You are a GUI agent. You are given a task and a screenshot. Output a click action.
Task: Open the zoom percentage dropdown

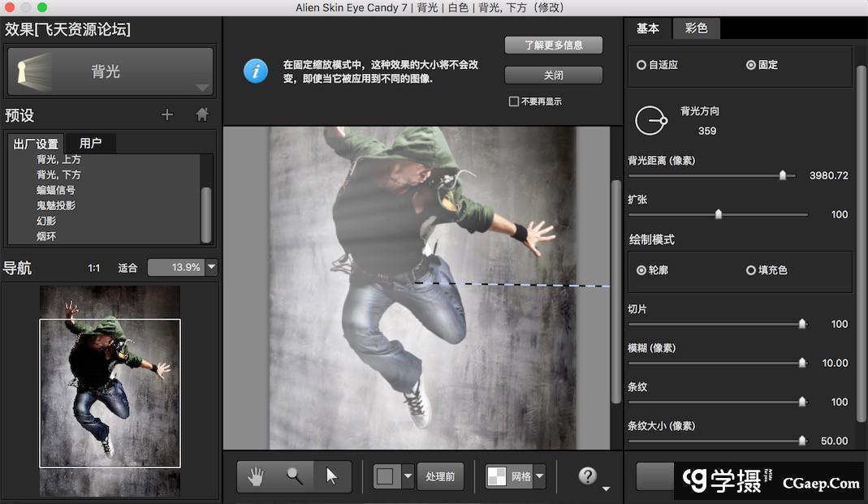tap(212, 267)
